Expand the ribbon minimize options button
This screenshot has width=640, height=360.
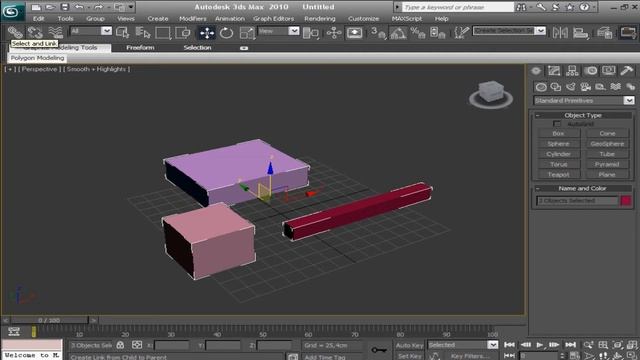pyautogui.click(x=244, y=48)
